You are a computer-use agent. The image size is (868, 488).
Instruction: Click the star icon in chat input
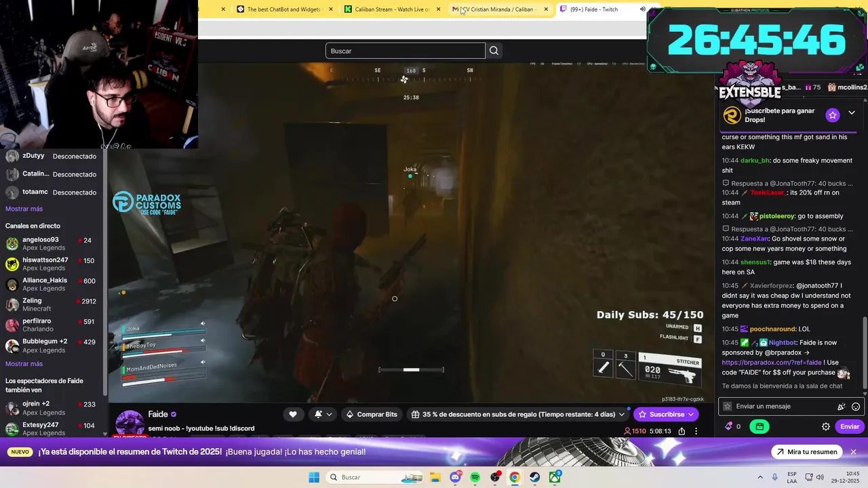click(x=728, y=407)
